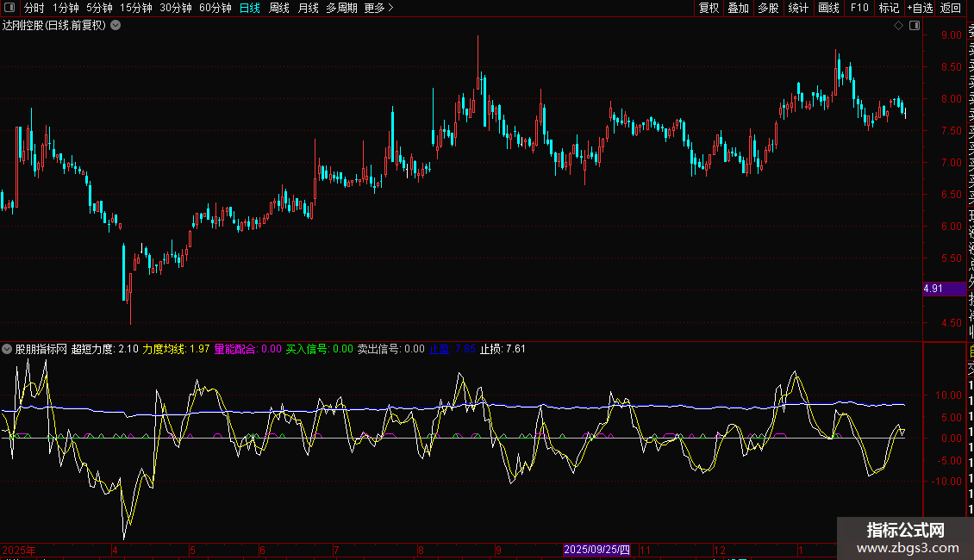
Task: Open the 统计 statistics tool
Action: (x=798, y=8)
